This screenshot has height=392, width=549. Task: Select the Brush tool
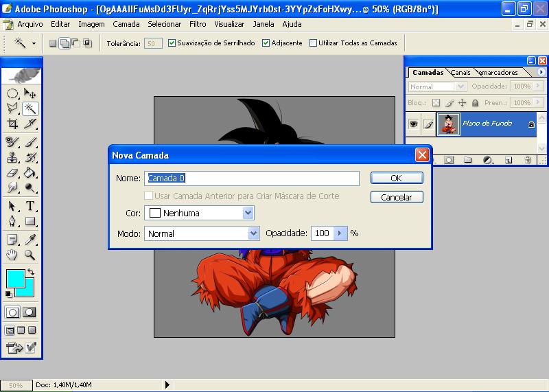tap(30, 142)
